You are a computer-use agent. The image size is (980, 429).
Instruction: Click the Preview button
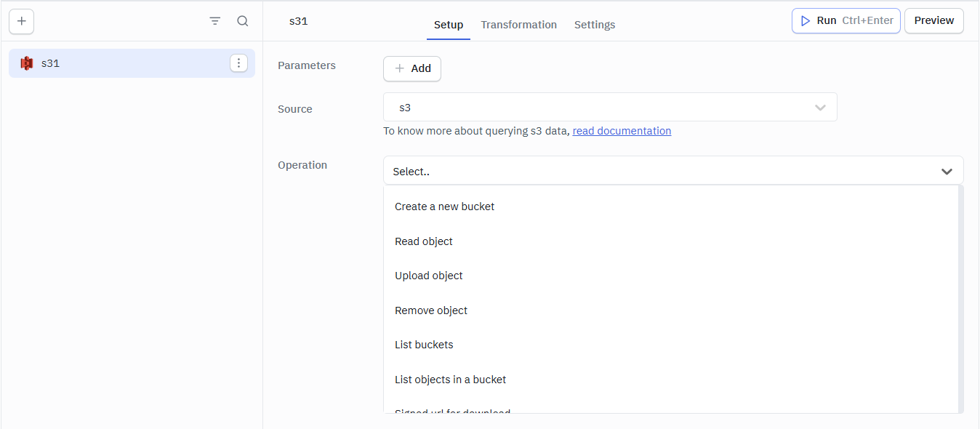(x=933, y=20)
